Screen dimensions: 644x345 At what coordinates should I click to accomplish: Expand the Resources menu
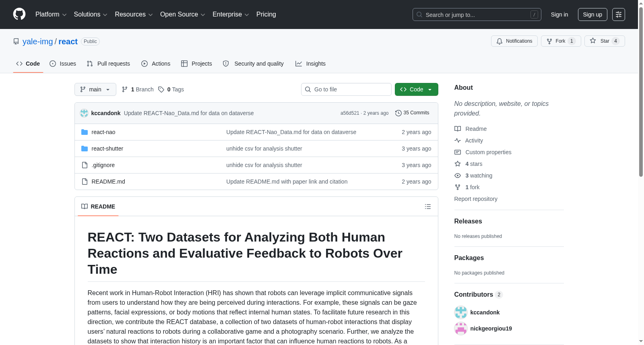pyautogui.click(x=134, y=14)
